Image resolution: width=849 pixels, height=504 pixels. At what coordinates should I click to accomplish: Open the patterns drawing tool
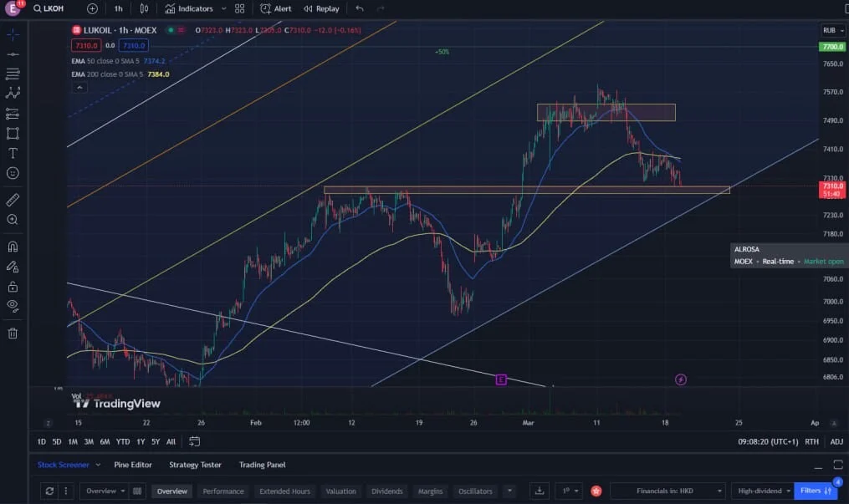coord(13,93)
